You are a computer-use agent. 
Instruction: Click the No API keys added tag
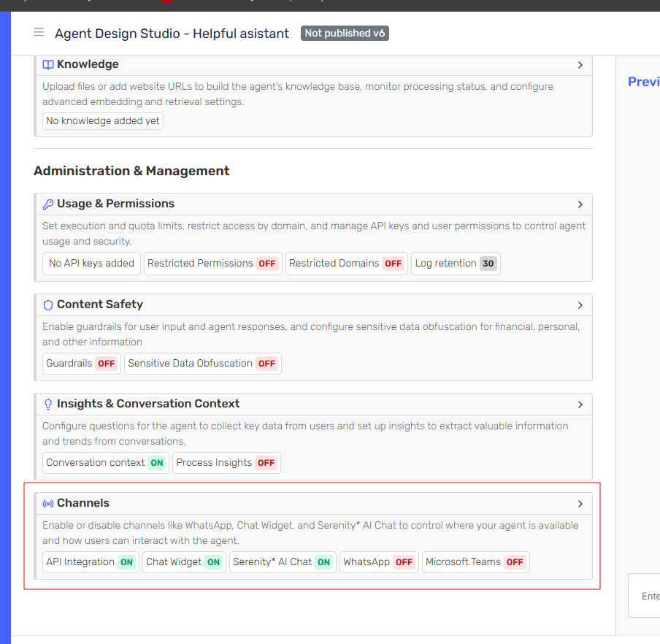(x=91, y=264)
